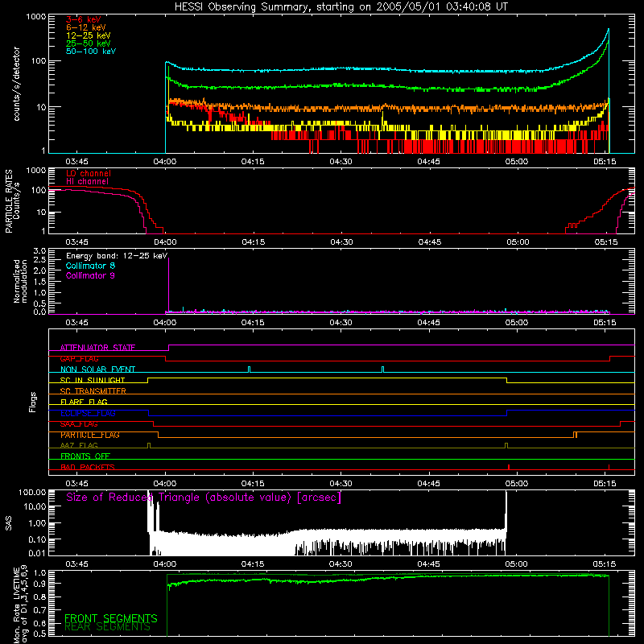Click the GAP_FLAG label
The height and width of the screenshot is (644, 644).
[79, 358]
